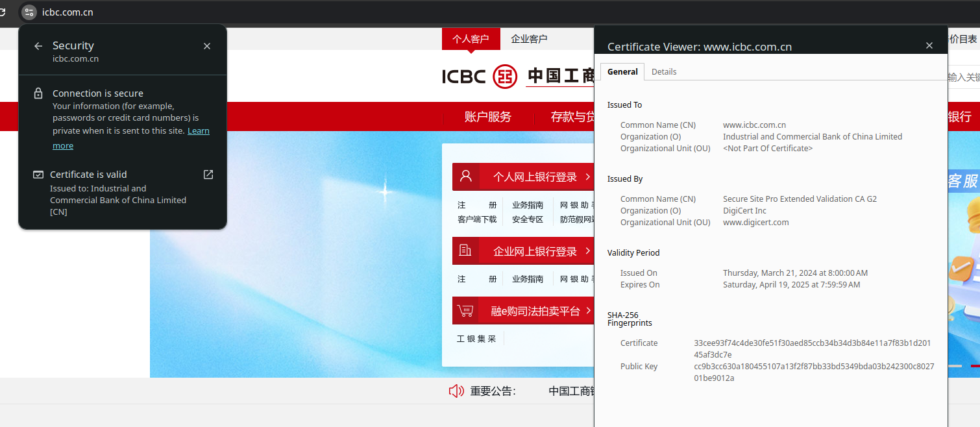Click the Certificate is valid icon
Viewport: 980px width, 427px height.
pyautogui.click(x=38, y=175)
